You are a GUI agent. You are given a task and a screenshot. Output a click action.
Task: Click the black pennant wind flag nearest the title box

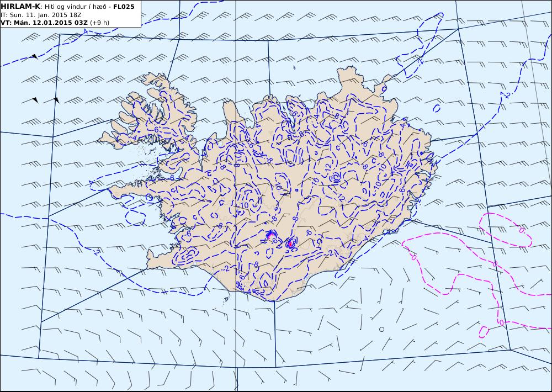pos(34,56)
